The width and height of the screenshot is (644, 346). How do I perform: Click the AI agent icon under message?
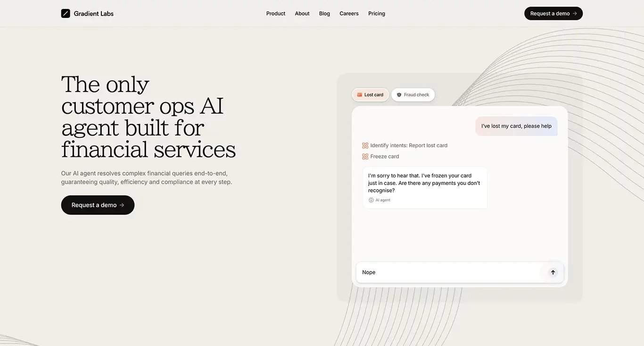[x=371, y=200]
